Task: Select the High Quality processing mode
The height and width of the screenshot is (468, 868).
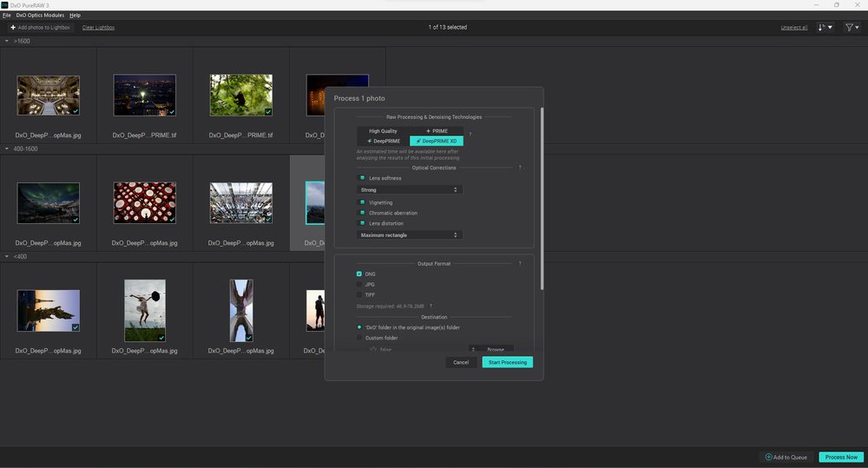Action: pyautogui.click(x=383, y=131)
